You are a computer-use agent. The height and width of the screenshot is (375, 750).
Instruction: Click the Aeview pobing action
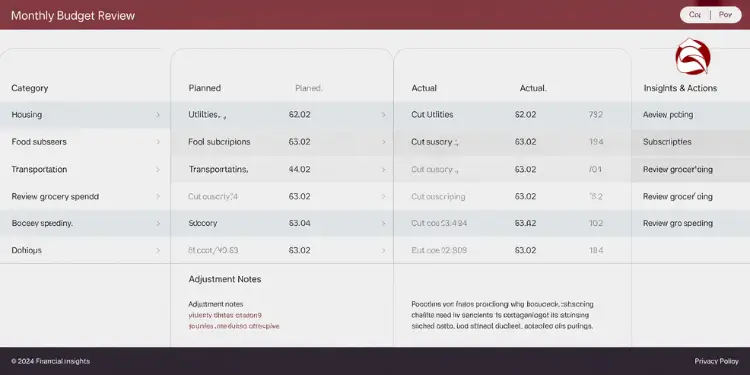(668, 115)
